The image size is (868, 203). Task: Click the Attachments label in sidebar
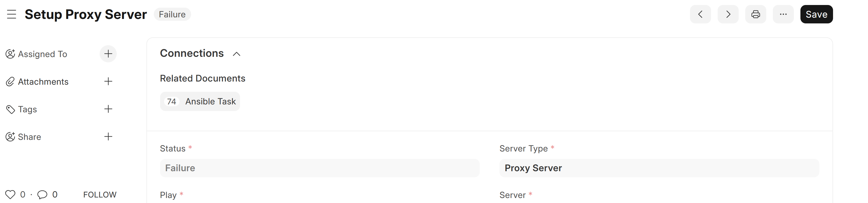43,82
